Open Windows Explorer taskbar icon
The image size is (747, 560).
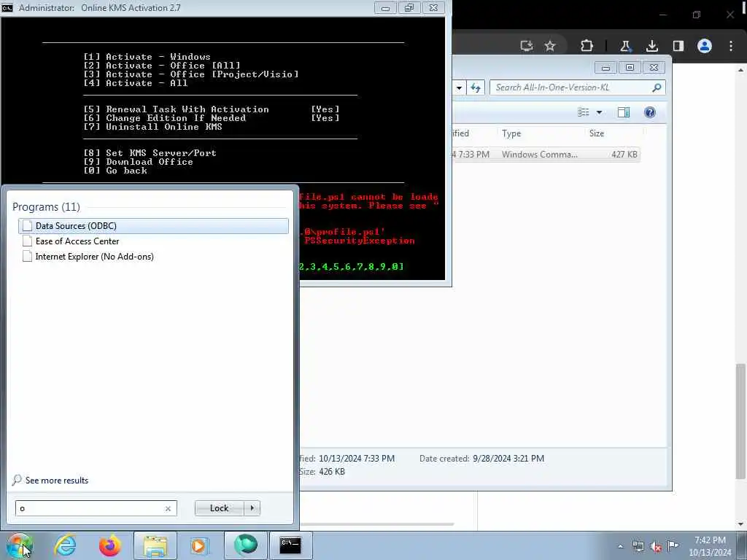(155, 545)
